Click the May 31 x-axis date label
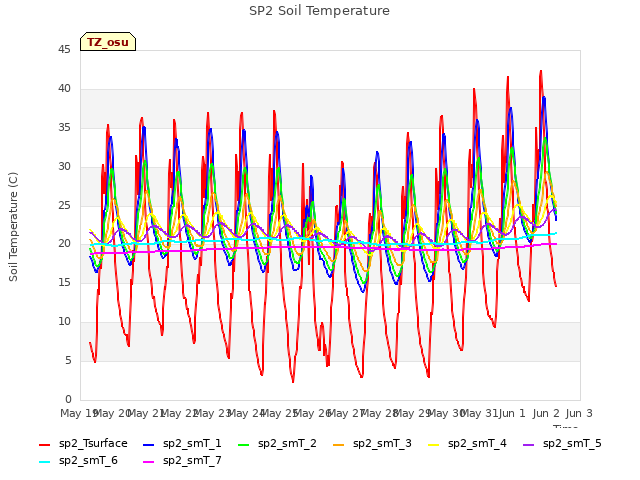Screen dimensions: 640x480 [x=479, y=413]
